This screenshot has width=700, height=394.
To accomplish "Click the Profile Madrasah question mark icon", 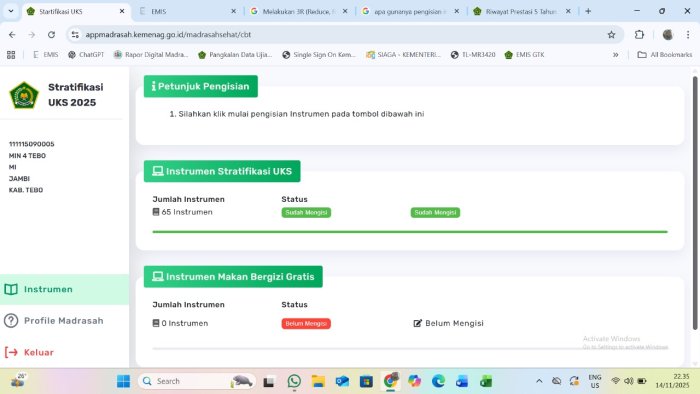I will click(x=11, y=321).
